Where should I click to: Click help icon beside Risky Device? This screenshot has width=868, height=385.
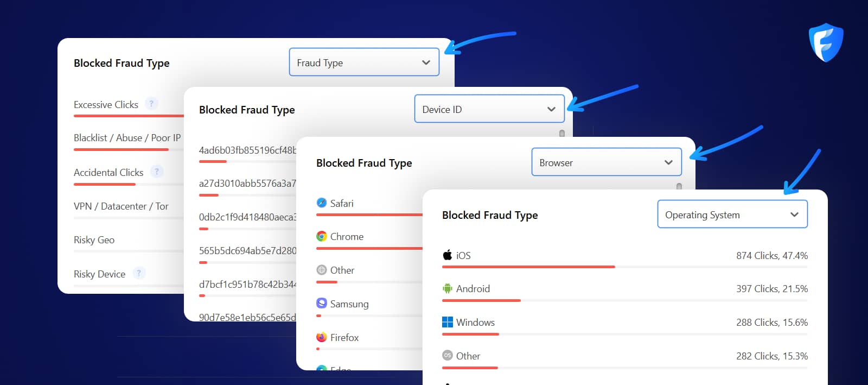(x=139, y=273)
